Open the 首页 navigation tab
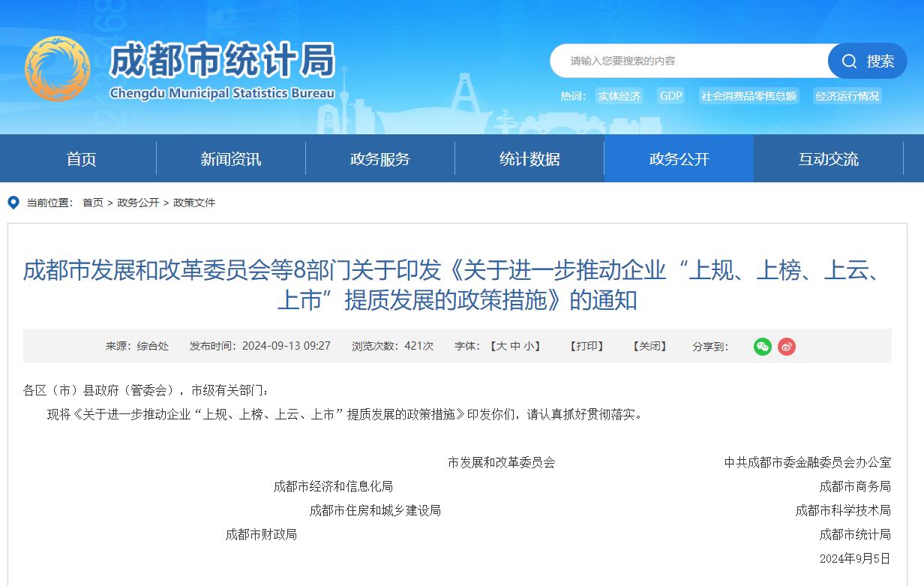 [82, 159]
